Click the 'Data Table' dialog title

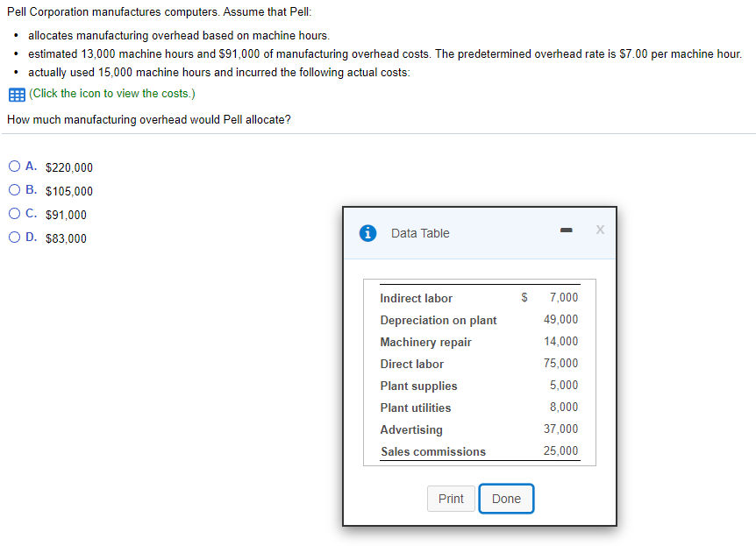coord(420,233)
